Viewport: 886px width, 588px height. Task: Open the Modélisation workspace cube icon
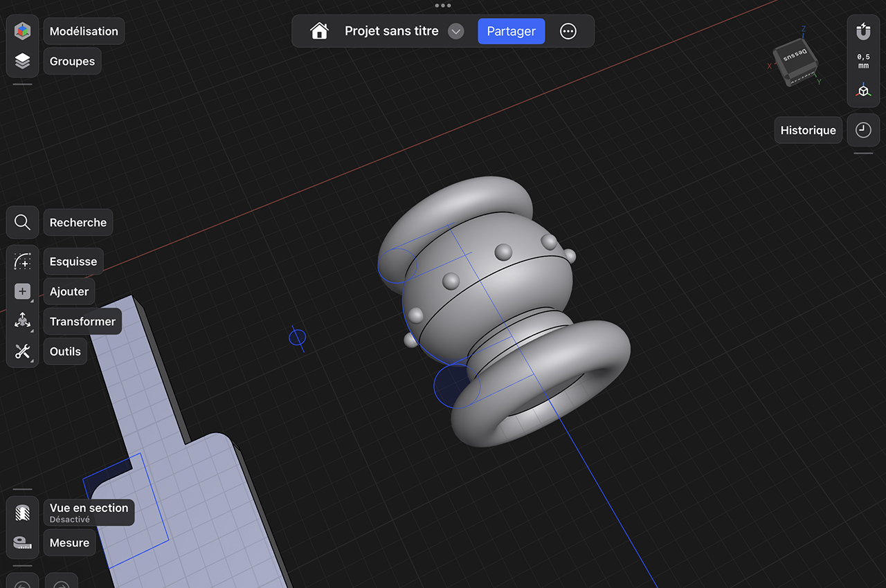coord(22,31)
